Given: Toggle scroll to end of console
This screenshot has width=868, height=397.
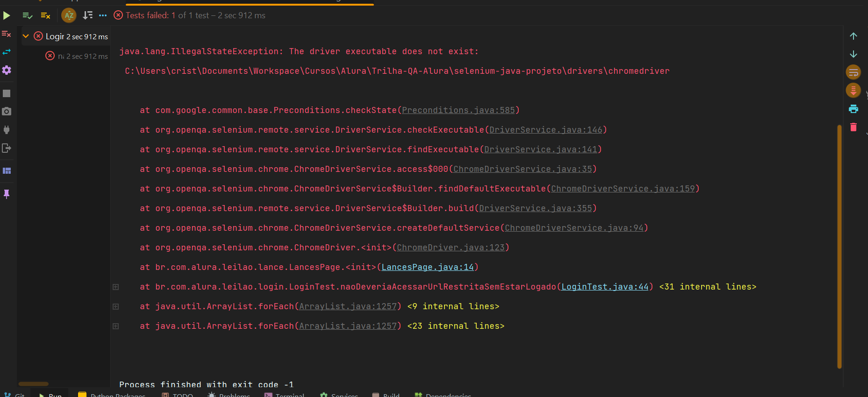Looking at the screenshot, I should [854, 90].
